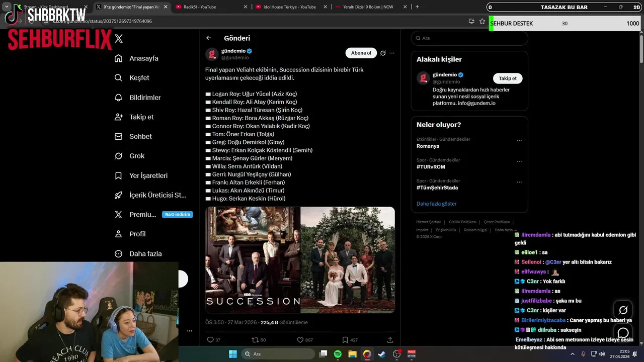Open İçerik Üreticisi Stüdyosu
644x362 pixels.
(x=150, y=195)
